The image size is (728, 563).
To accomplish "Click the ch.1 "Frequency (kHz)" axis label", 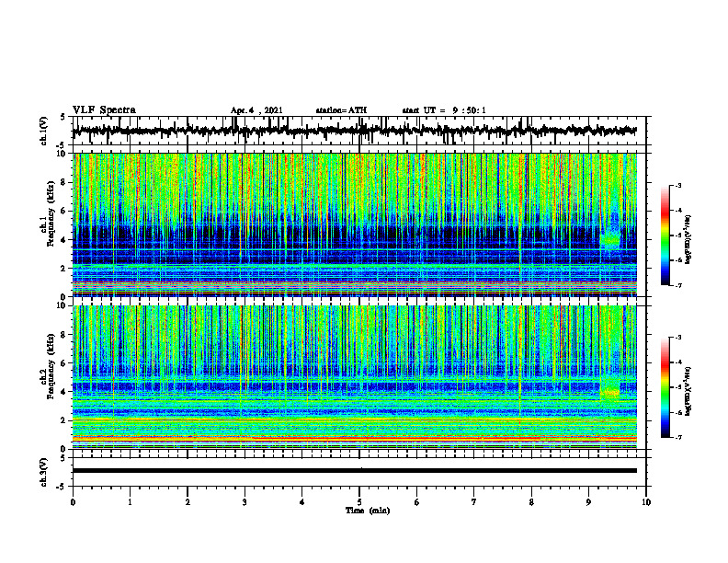I will (x=51, y=213).
